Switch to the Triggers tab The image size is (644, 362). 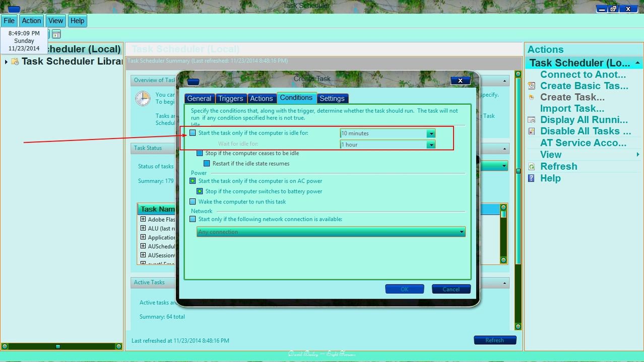coord(231,99)
